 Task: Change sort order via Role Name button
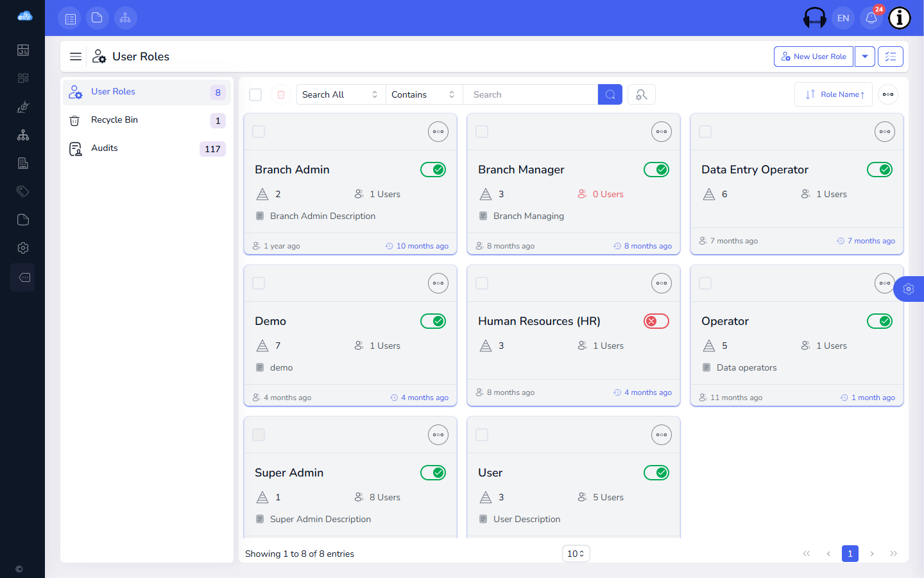click(834, 94)
